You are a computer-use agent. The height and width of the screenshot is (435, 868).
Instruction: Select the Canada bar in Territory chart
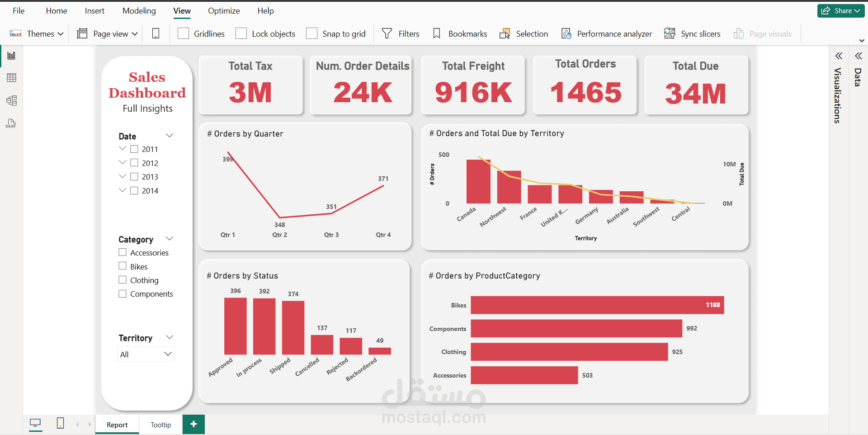[478, 181]
